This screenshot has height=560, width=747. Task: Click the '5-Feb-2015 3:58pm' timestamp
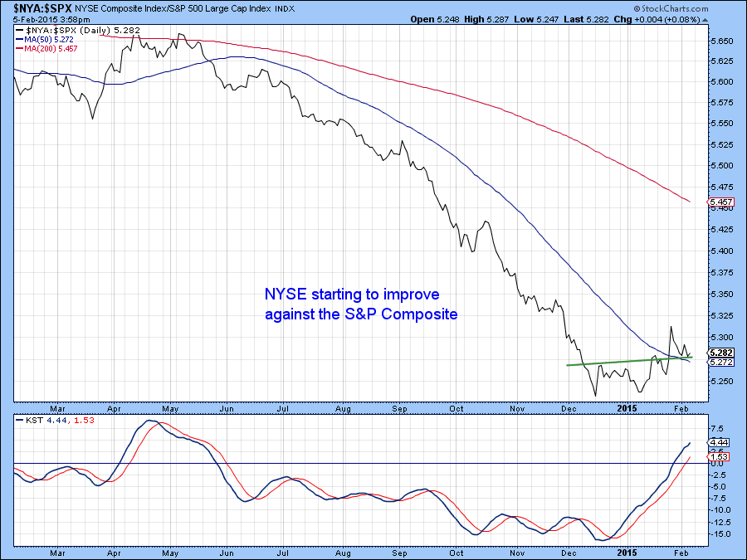51,20
